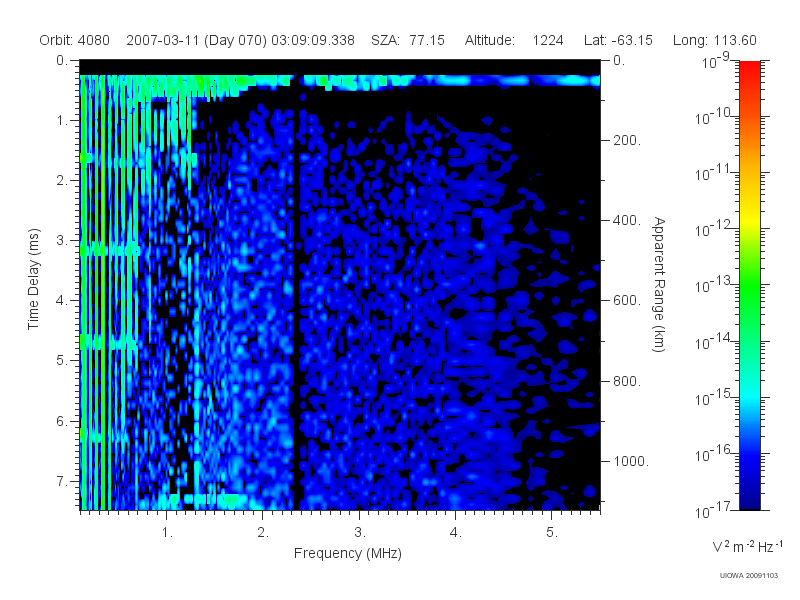This screenshot has height=600, width=800.
Task: Click the 'SZA: 77.15' value
Action: (x=408, y=40)
